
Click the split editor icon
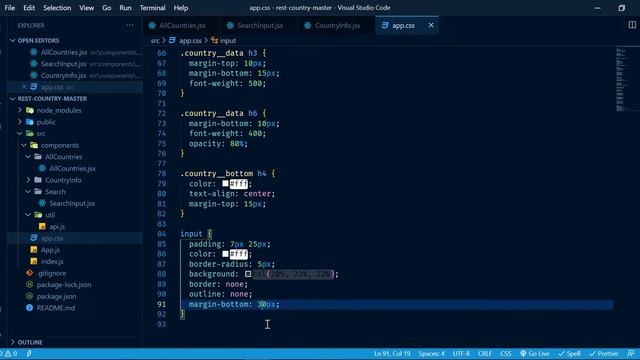tap(632, 25)
